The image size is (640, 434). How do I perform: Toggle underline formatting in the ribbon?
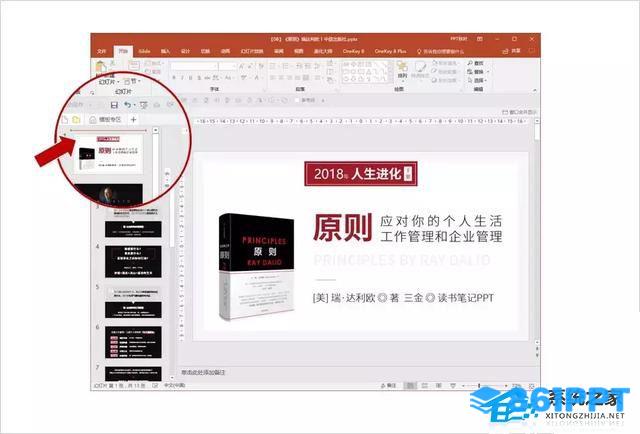pos(191,78)
